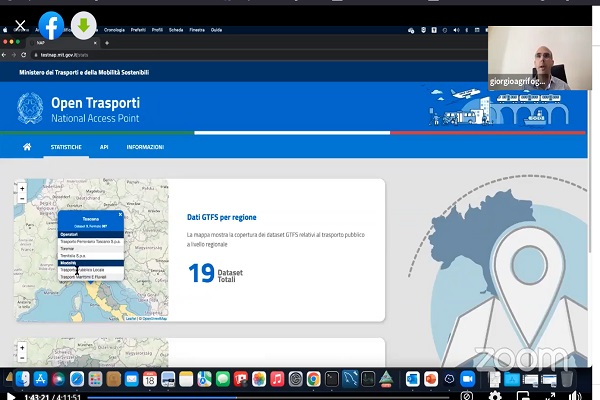Open the Leaflet attribution link
Screen dimensions: 600x400
click(x=130, y=318)
